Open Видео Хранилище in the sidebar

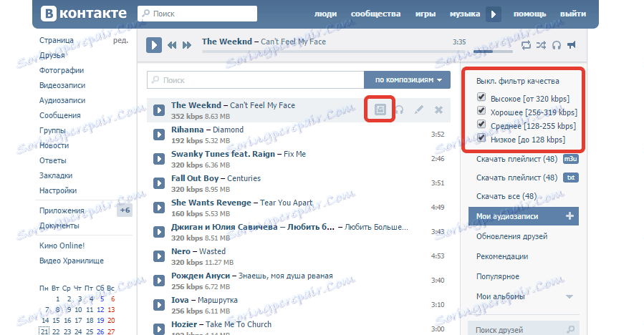coord(72,261)
